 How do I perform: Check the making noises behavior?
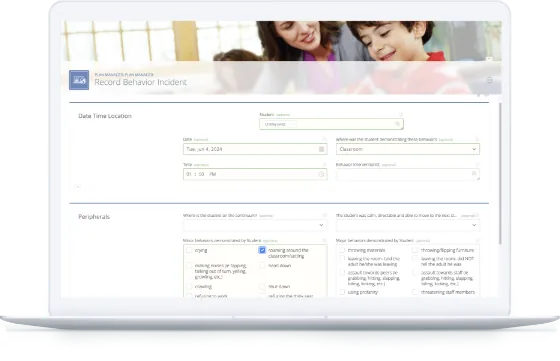189,266
